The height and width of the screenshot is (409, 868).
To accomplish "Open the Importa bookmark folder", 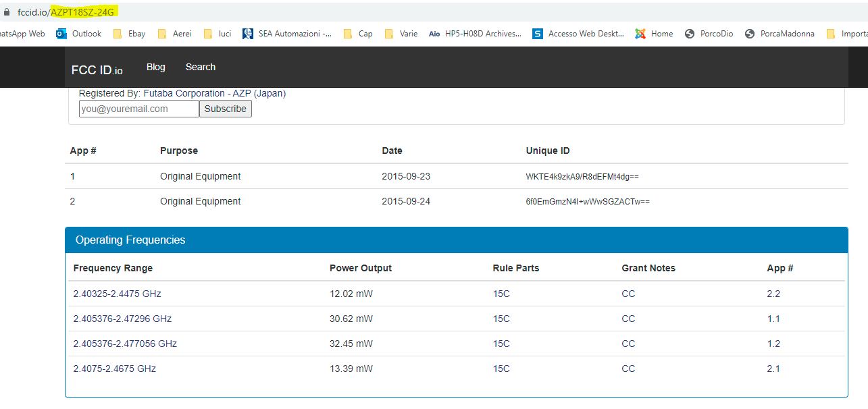I will (x=847, y=34).
